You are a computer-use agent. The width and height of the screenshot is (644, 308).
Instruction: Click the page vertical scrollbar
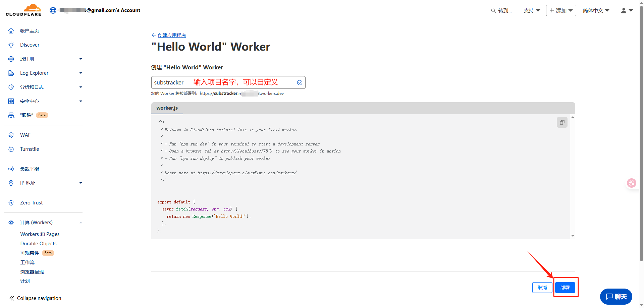(641, 134)
